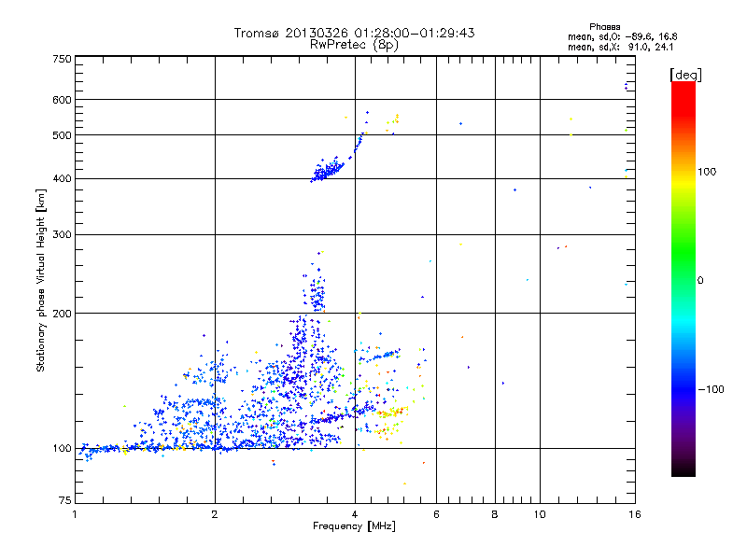This screenshot has height=560, width=747.
Task: Click the y-axis tick label '300'
Action: 62,235
